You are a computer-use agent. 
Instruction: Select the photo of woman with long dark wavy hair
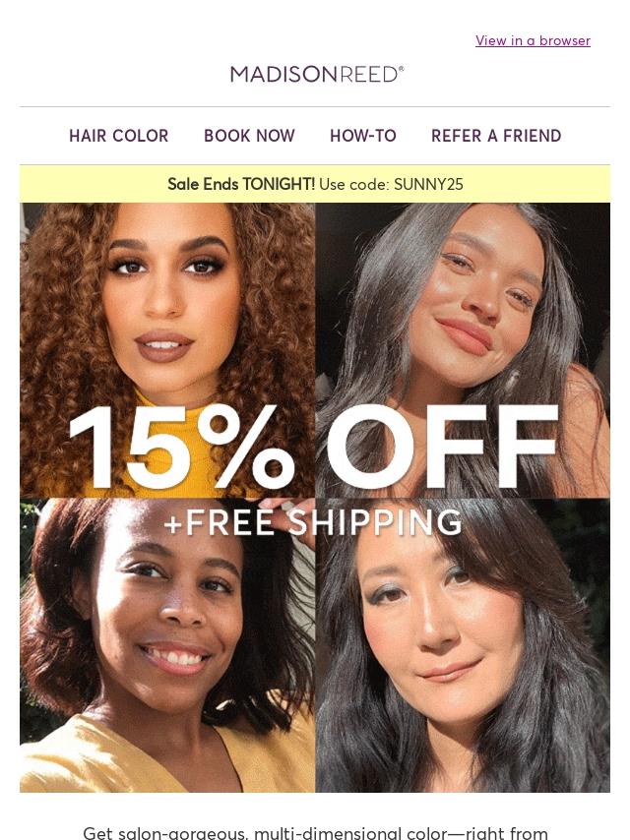(463, 645)
